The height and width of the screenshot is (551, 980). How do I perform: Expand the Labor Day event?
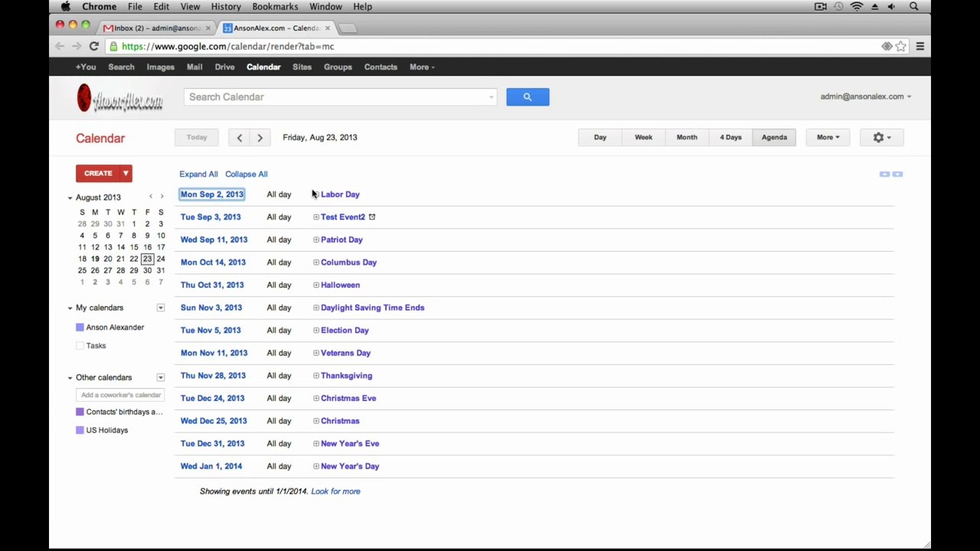(x=316, y=194)
